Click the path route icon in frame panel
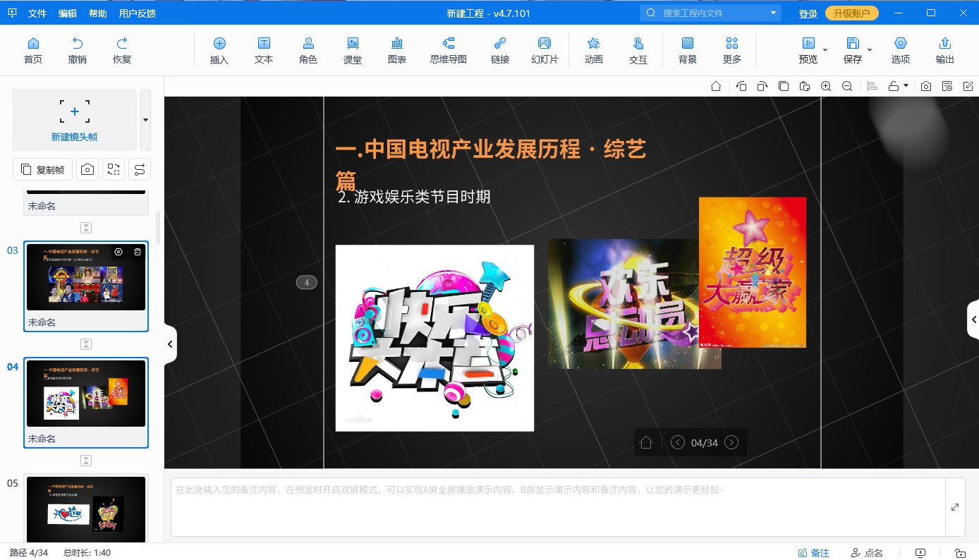 coord(140,169)
